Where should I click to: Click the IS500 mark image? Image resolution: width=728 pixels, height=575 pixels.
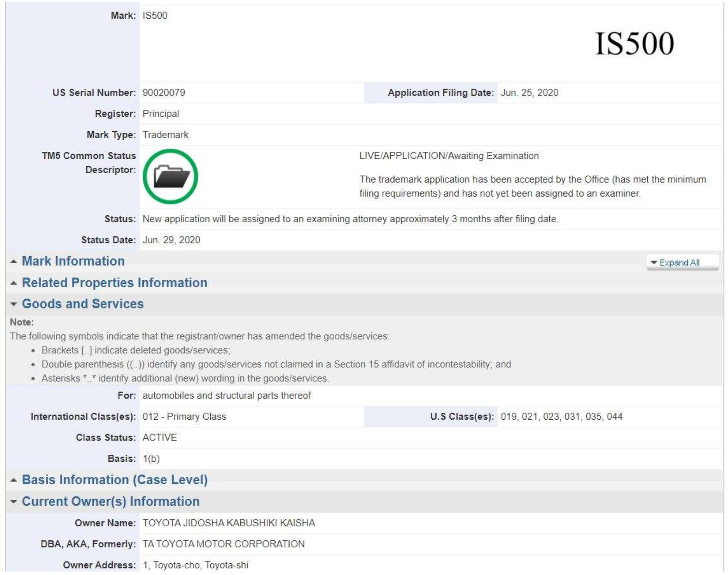click(634, 44)
